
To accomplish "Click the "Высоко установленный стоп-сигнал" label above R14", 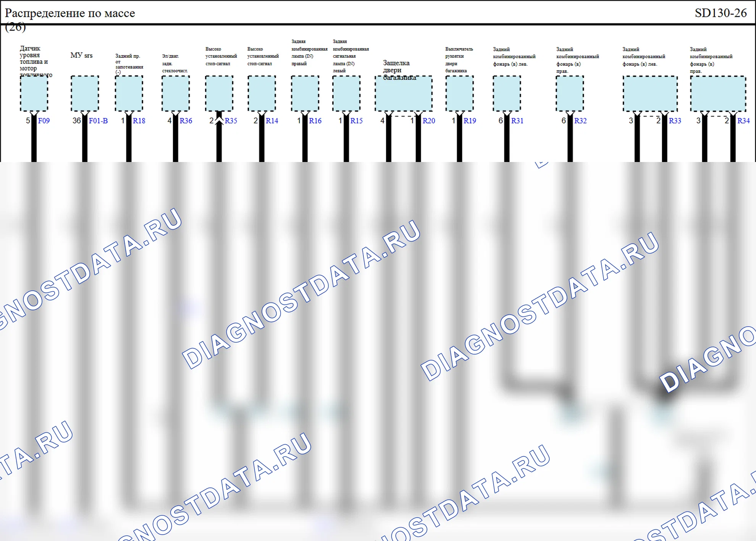I will [x=263, y=56].
